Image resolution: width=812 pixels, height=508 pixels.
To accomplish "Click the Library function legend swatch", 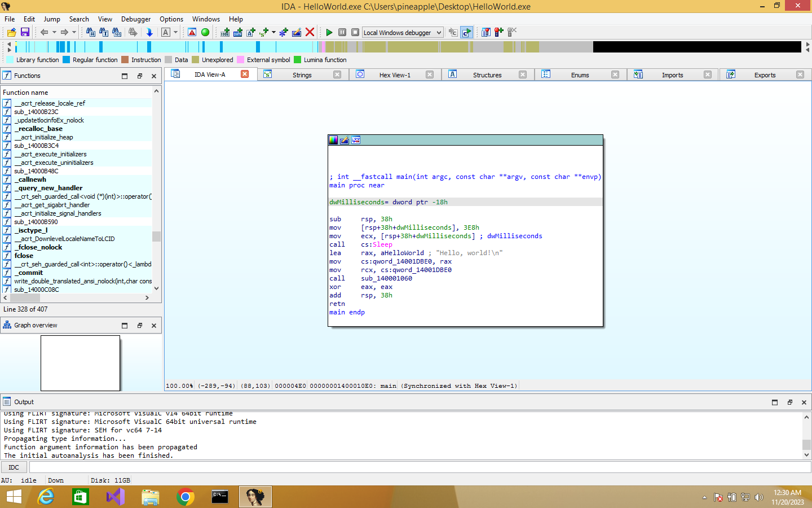I will coord(10,60).
